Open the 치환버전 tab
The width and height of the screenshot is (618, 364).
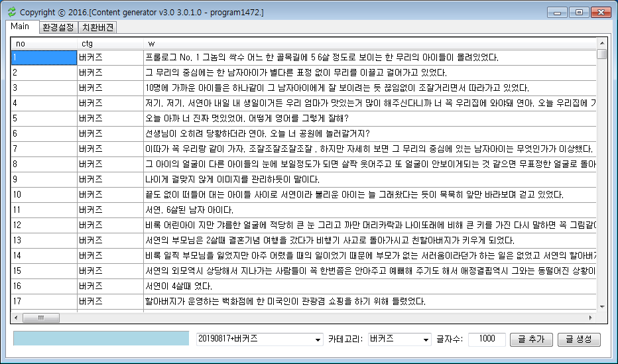[x=97, y=27]
